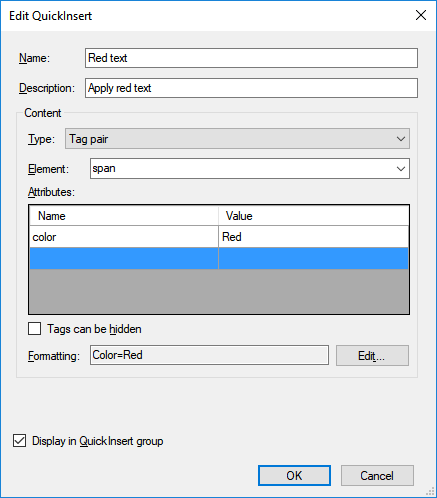Image resolution: width=437 pixels, height=498 pixels.
Task: Dismiss the dialog with Cancel
Action: tap(377, 476)
